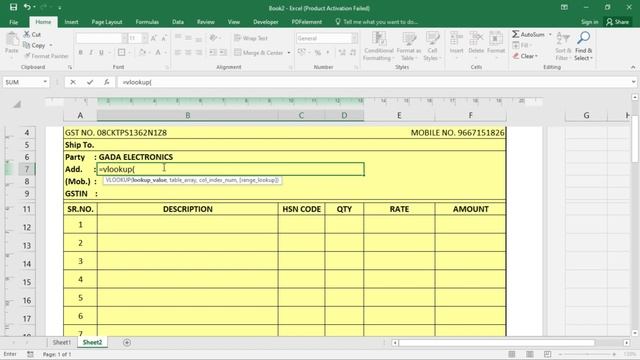
Task: Switch to the Sheet1 tab
Action: 62,342
